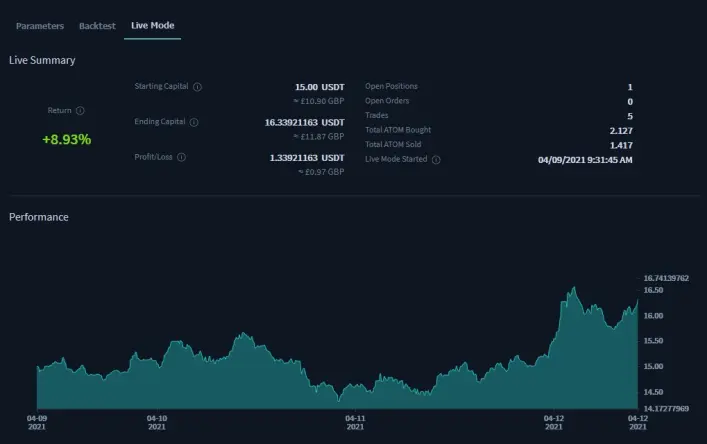This screenshot has width=707, height=444.
Task: Click the Open Positions count
Action: [x=630, y=87]
